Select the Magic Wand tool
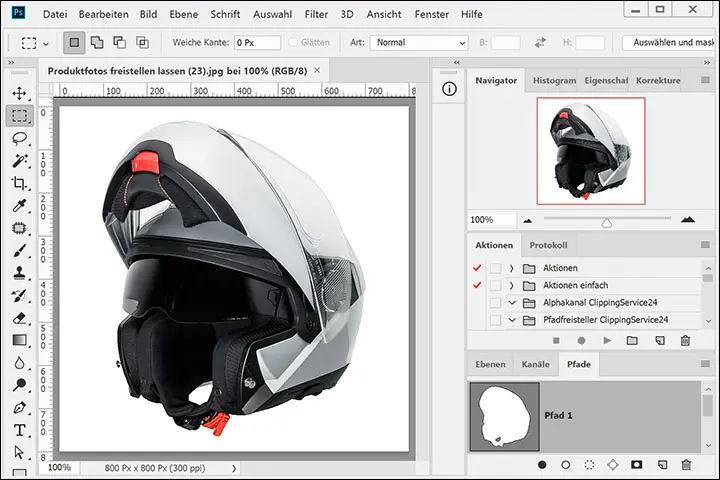Screen dimensions: 720x480 (19, 161)
